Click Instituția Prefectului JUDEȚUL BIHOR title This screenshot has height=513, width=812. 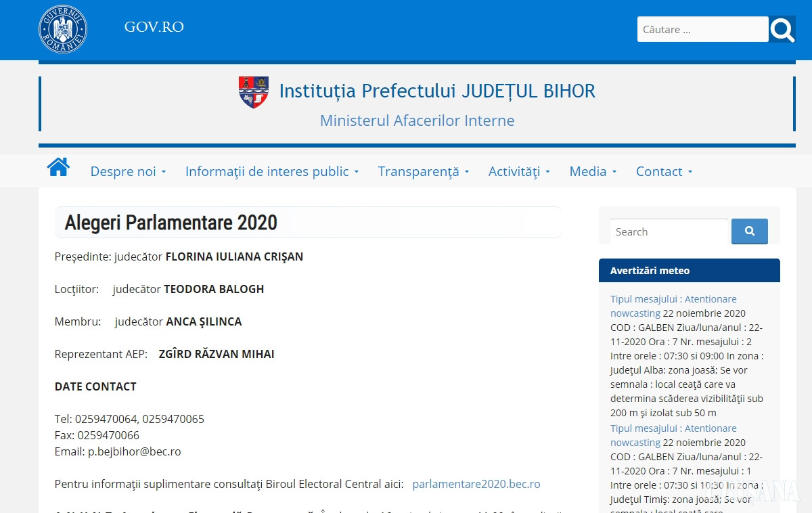tap(437, 91)
